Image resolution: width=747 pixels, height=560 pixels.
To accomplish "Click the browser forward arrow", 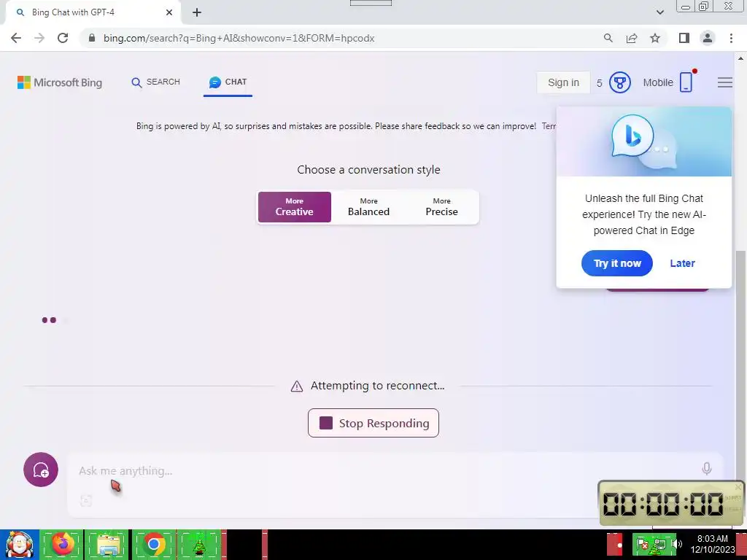I will (x=39, y=38).
